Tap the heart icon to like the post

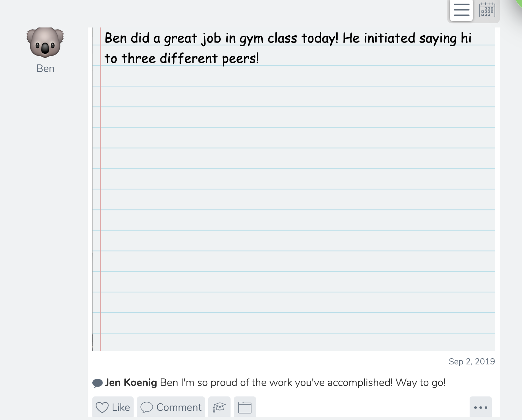pyautogui.click(x=102, y=408)
